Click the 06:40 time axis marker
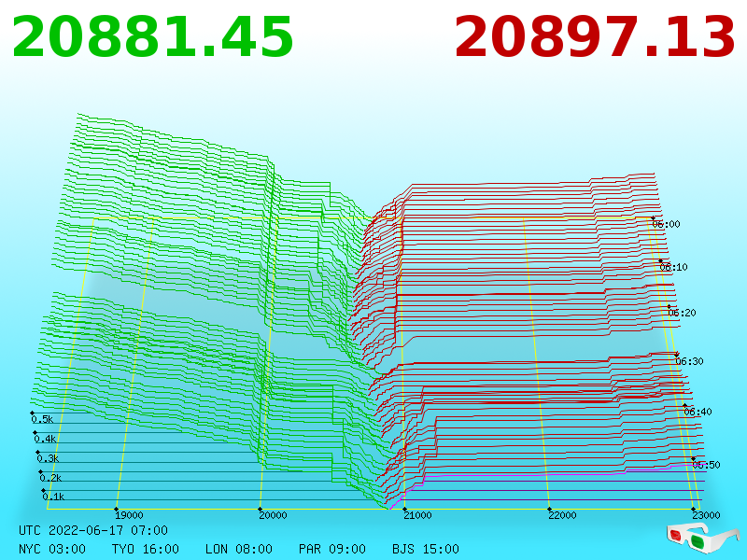 [698, 412]
